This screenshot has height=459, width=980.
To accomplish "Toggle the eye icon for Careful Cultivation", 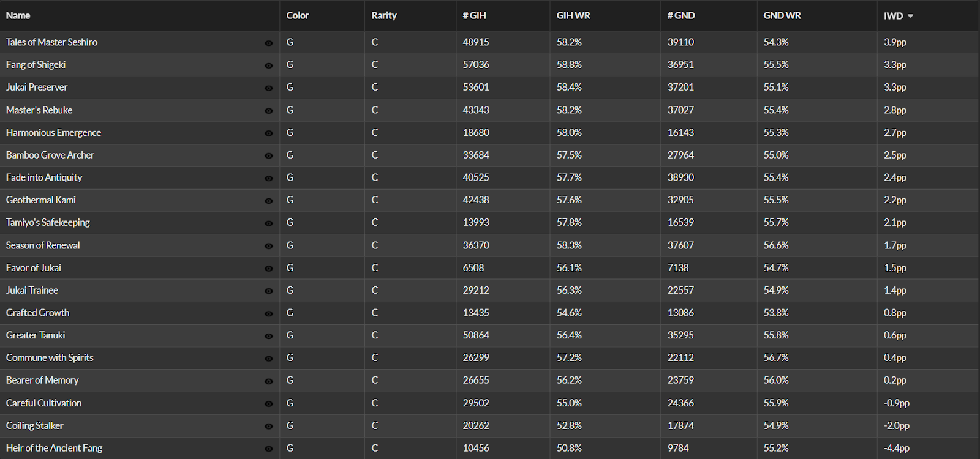I will 268,404.
